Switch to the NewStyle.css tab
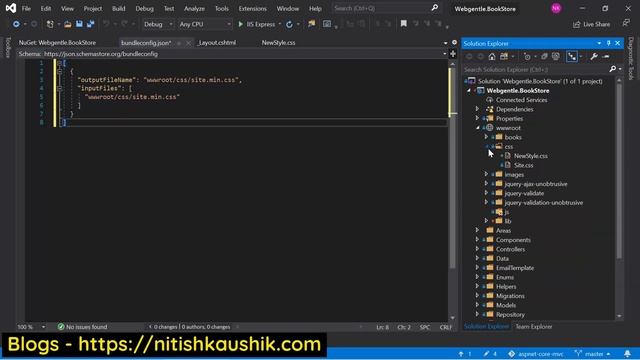Image resolution: width=640 pixels, height=360 pixels. click(x=278, y=42)
